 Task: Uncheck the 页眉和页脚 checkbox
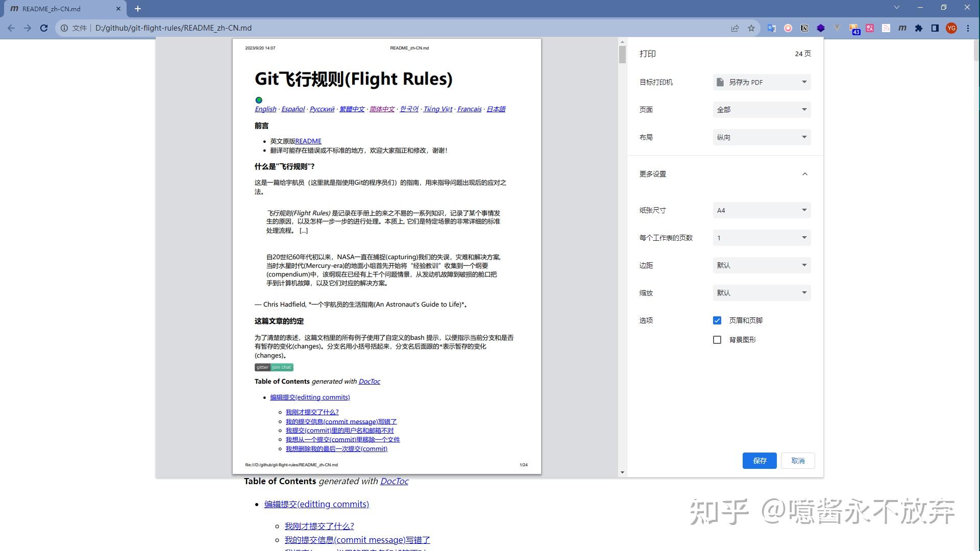tap(717, 320)
